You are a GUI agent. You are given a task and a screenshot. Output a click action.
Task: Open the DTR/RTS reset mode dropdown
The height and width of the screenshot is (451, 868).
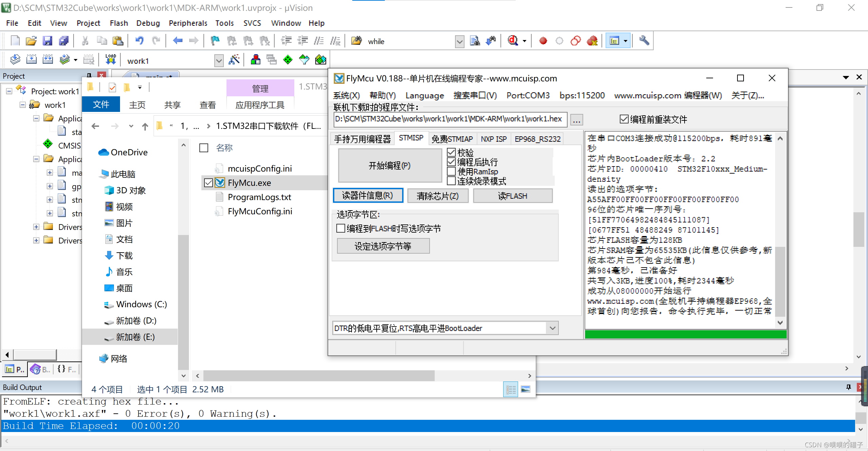pos(552,328)
